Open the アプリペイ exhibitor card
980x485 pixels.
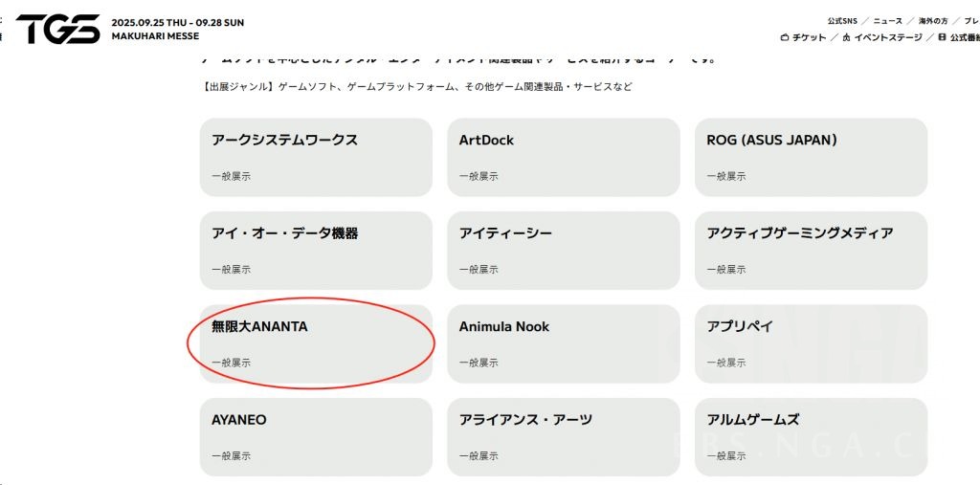pyautogui.click(x=811, y=343)
